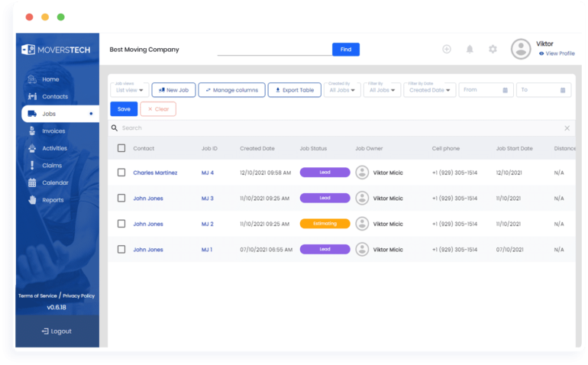Screen dimensions: 588x365
Task: Click the Find button
Action: tap(346, 50)
